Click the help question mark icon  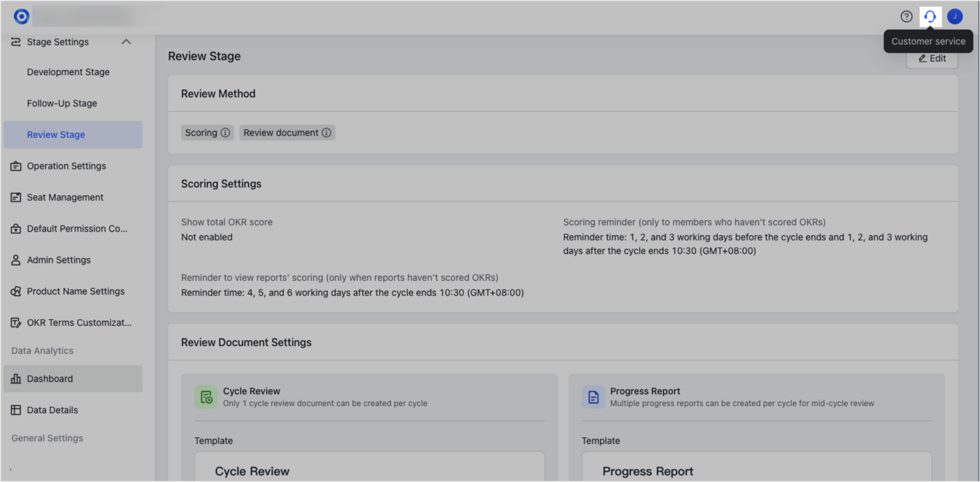click(x=906, y=16)
